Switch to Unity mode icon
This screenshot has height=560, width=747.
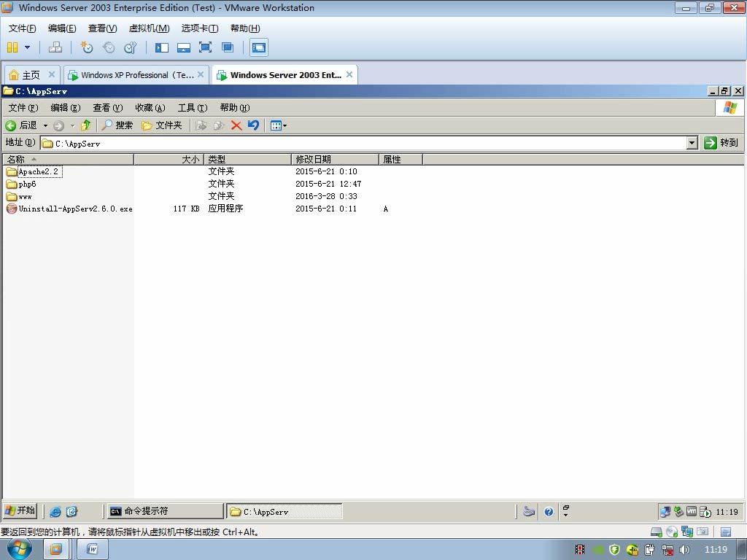[x=228, y=47]
